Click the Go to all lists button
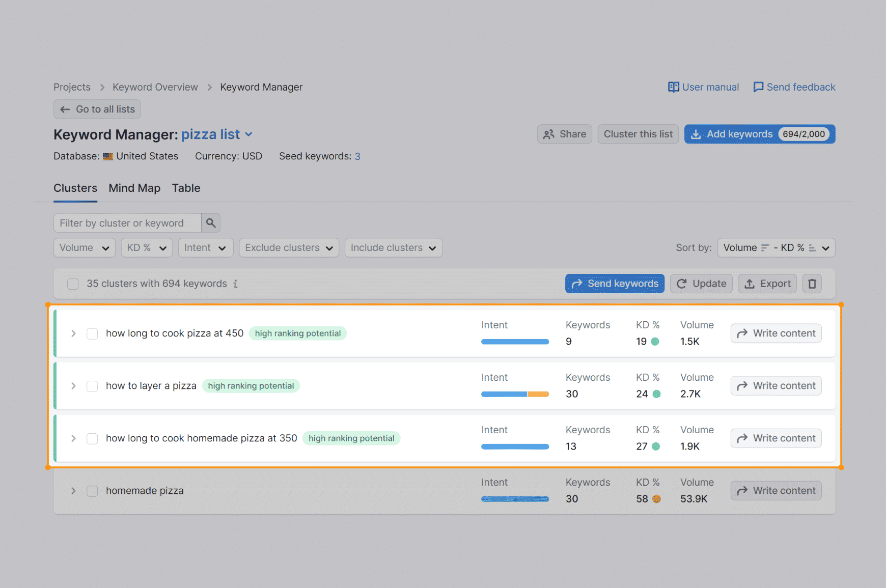The height and width of the screenshot is (588, 886). pyautogui.click(x=97, y=109)
